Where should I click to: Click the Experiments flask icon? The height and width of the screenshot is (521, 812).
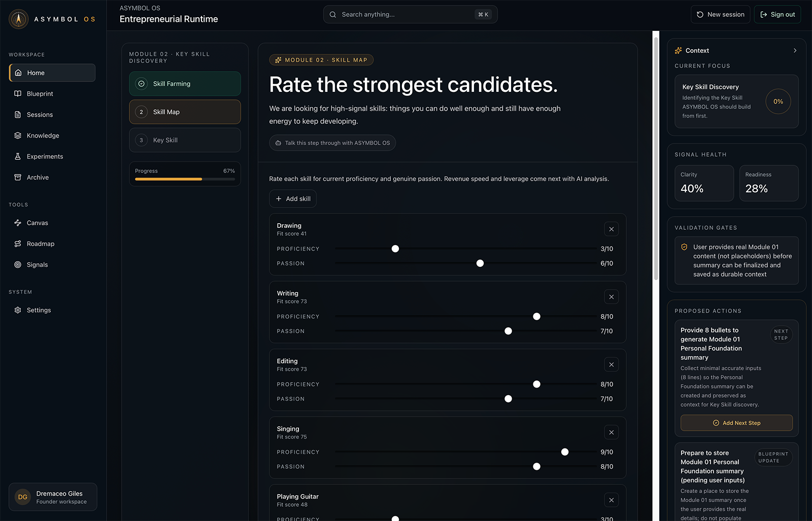click(18, 156)
